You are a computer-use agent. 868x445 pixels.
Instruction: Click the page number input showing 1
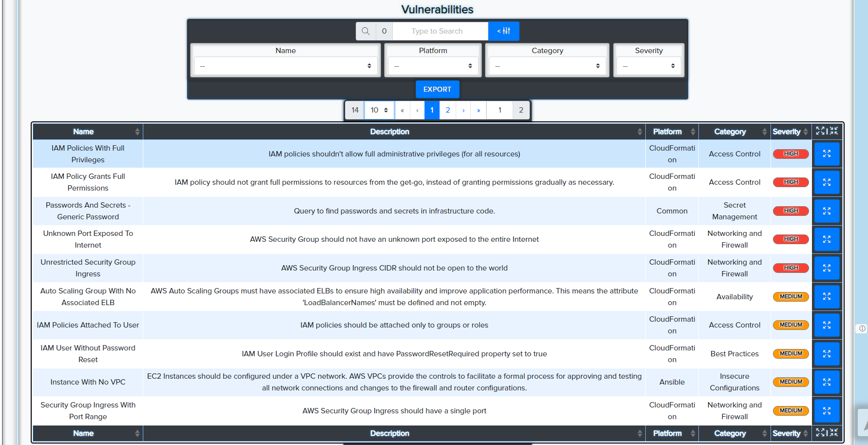tap(500, 110)
